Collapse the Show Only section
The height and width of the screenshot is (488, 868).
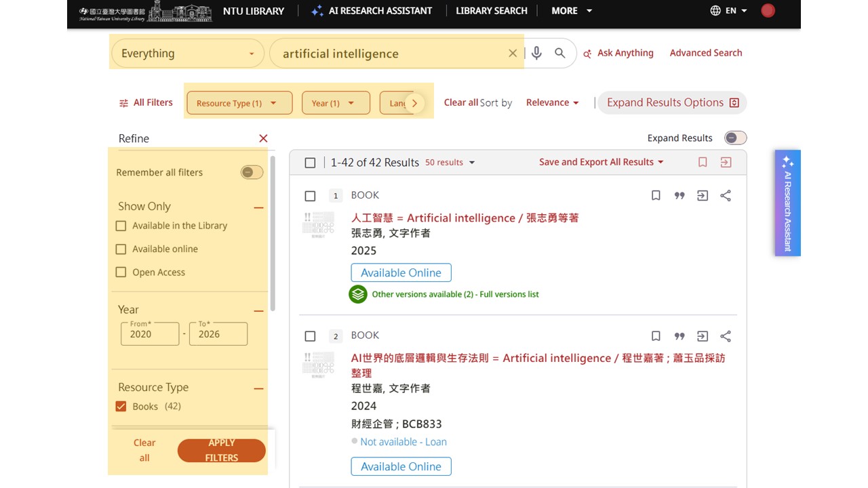coord(258,207)
